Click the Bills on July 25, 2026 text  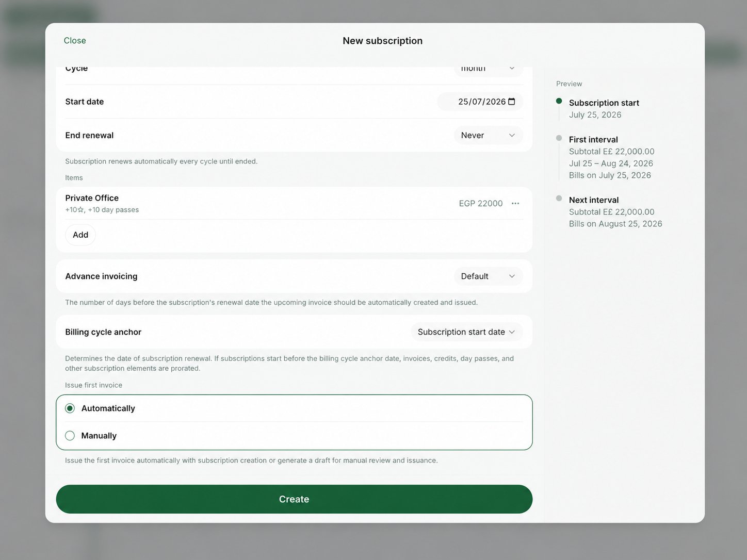tap(610, 175)
